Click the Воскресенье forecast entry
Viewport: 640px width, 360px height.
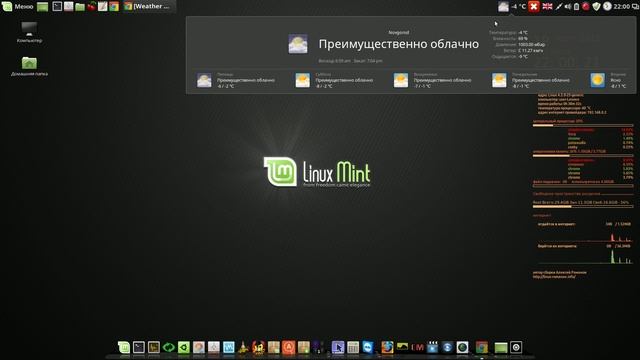coord(432,80)
